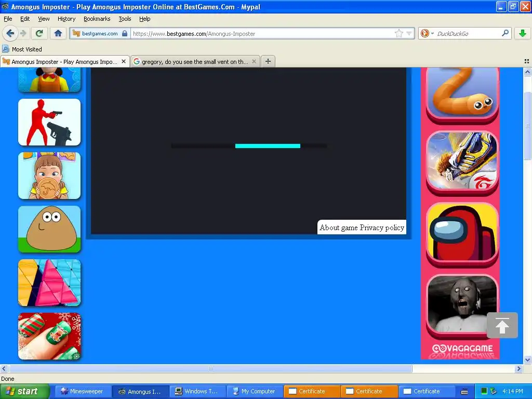Open the colorful triangles puzzle game
The image size is (532, 399).
pyautogui.click(x=49, y=283)
